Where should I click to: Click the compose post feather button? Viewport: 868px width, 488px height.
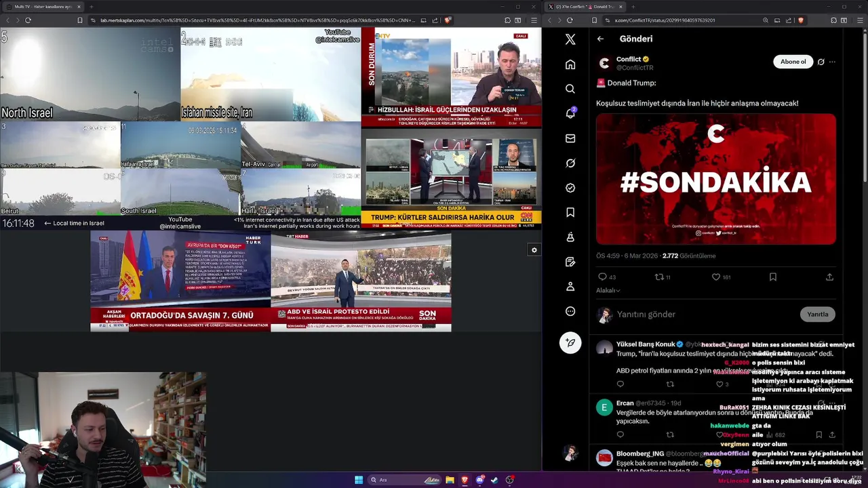[x=570, y=343]
